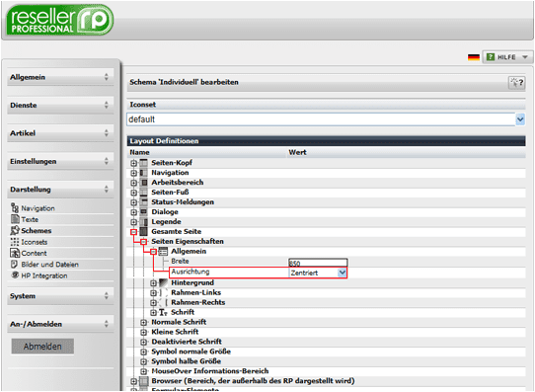Click the Seiten-Kopf layout icon
The width and height of the screenshot is (535, 392).
(144, 163)
